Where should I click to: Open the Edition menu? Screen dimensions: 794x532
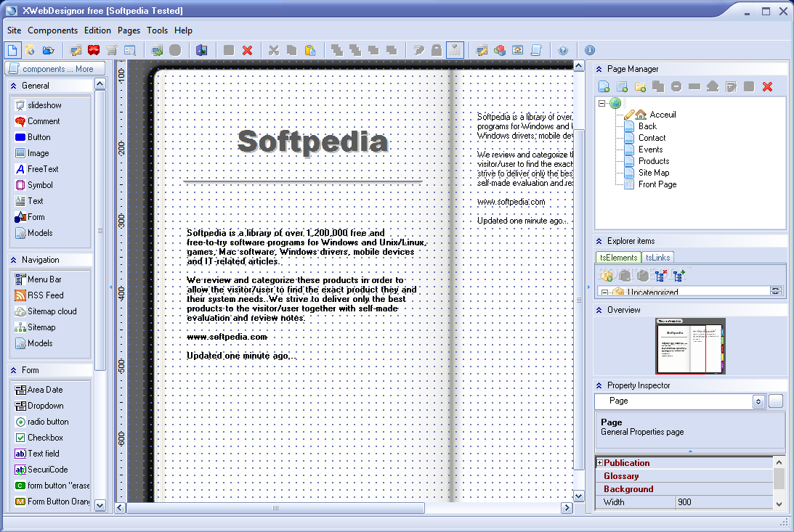pos(97,30)
